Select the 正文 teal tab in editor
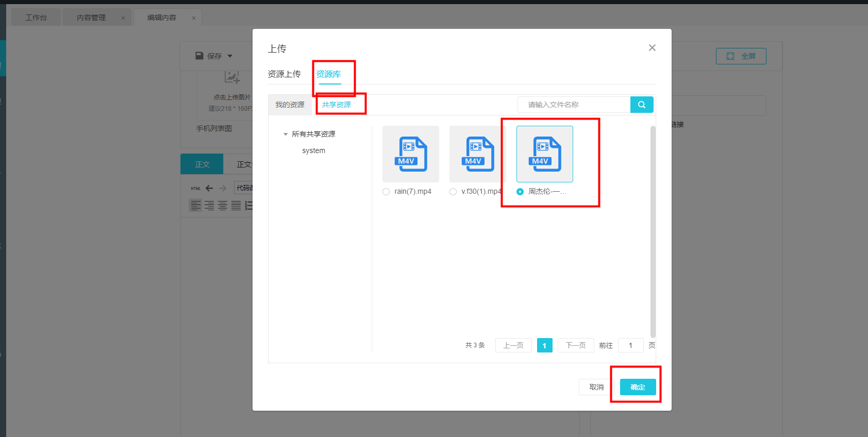This screenshot has width=868, height=437. click(x=202, y=164)
